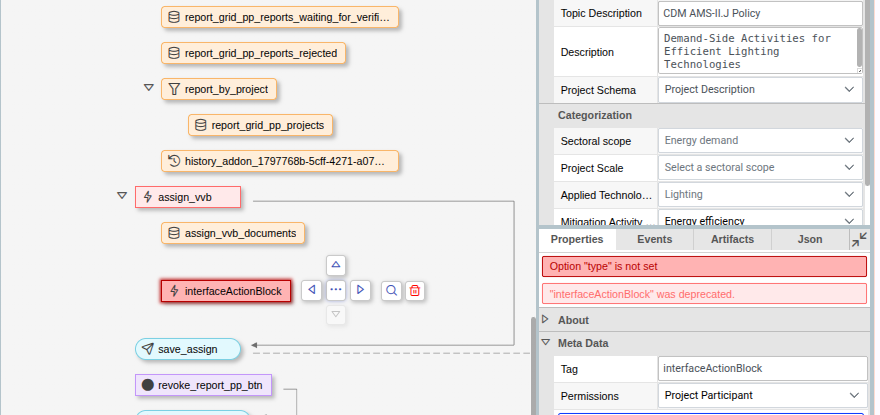Collapse the properties panel with the arrows icon
880x415 pixels.
point(859,240)
